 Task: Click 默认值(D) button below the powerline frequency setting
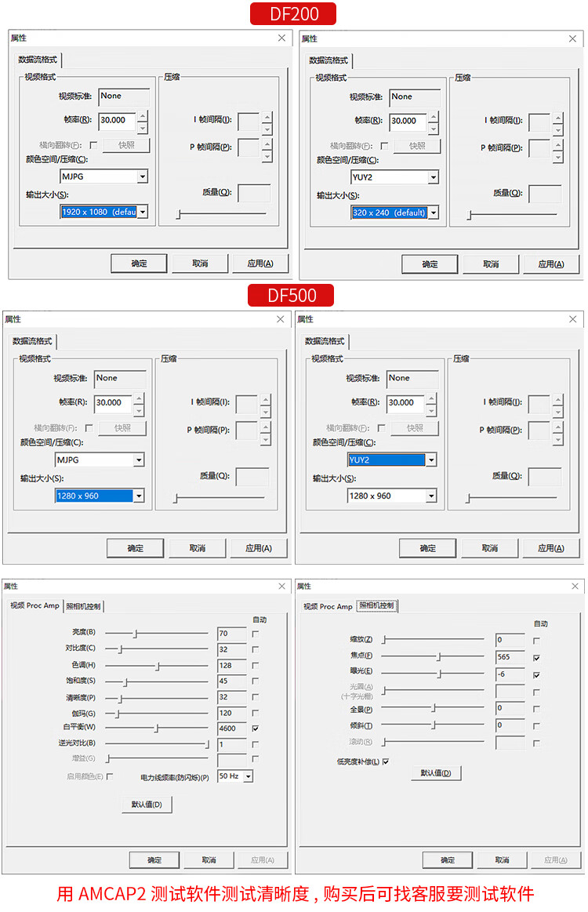[147, 804]
